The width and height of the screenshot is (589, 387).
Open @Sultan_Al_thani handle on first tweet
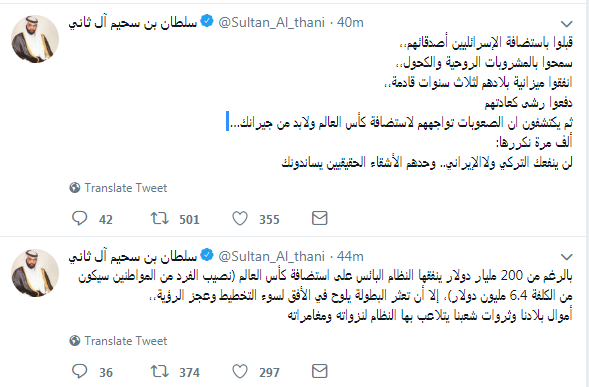coord(272,23)
